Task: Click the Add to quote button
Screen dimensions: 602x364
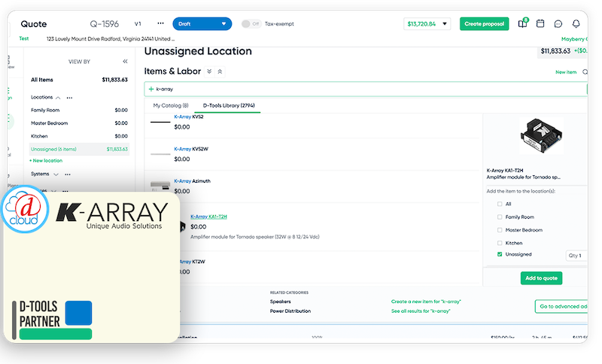Action: [x=541, y=278]
